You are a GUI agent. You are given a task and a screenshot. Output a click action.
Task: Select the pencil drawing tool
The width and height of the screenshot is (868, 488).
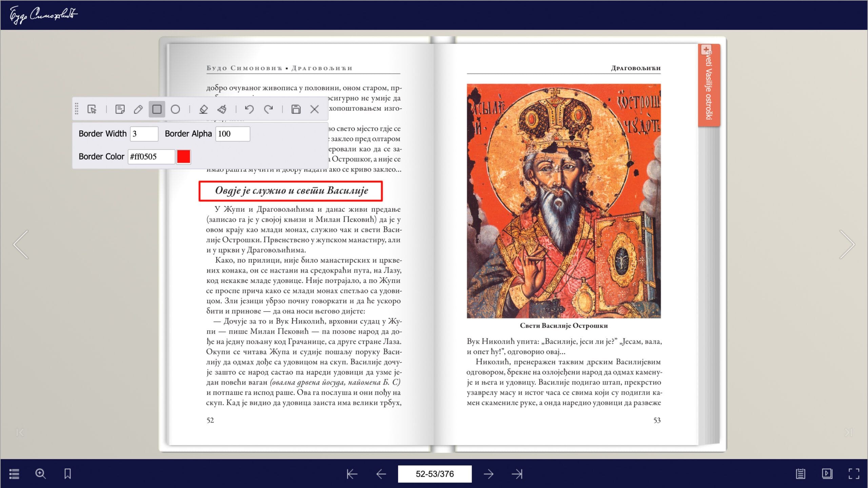[x=138, y=109]
